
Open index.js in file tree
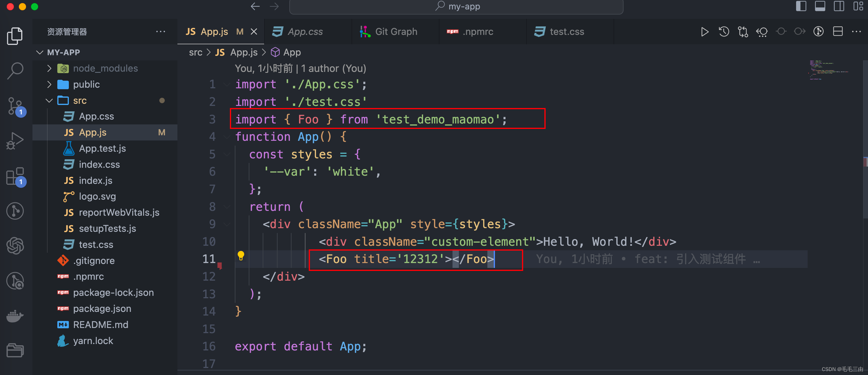point(95,181)
